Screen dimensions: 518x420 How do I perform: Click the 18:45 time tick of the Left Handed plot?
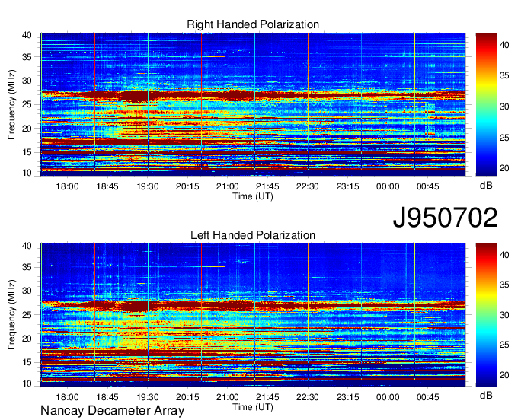tap(107, 397)
